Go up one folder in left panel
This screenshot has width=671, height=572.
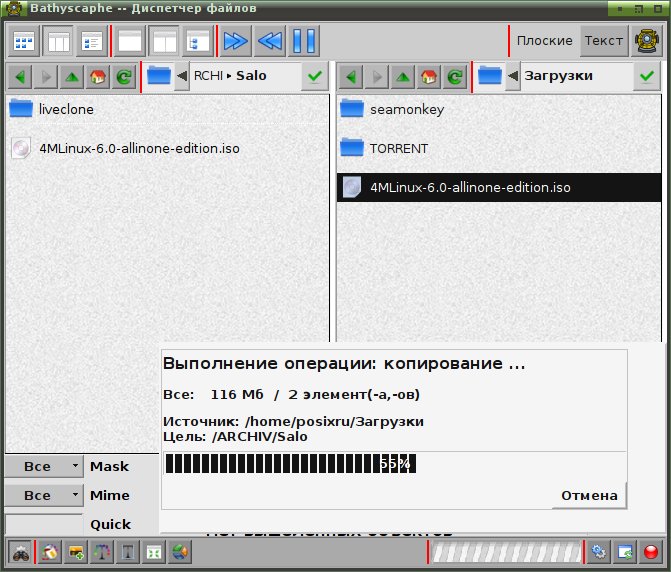tap(72, 77)
